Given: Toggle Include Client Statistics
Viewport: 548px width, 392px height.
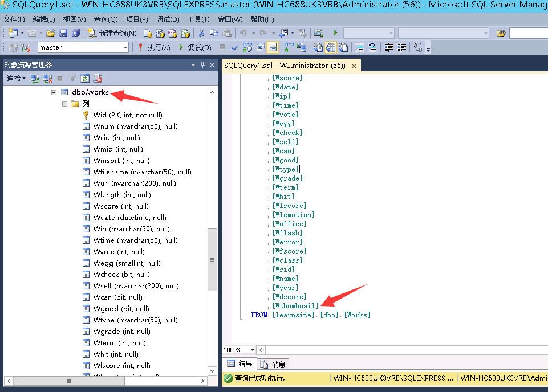Looking at the screenshot, I should coord(302,47).
